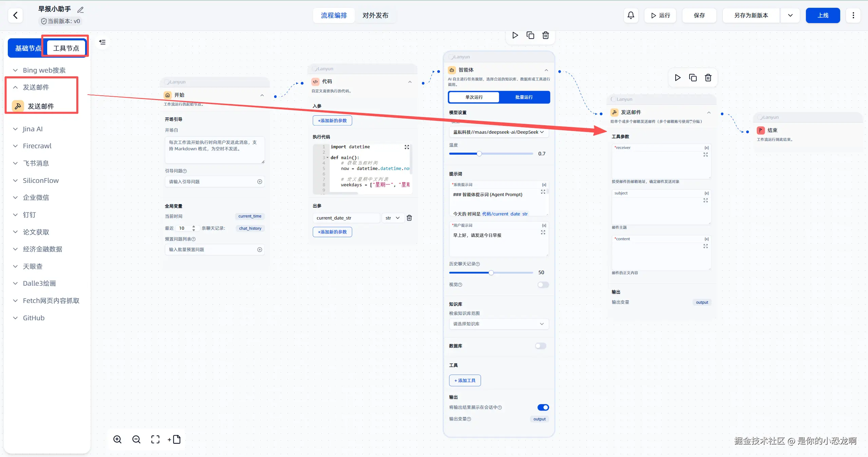Click the +添加工具 button
Screen dimensions: 868x457
point(465,380)
